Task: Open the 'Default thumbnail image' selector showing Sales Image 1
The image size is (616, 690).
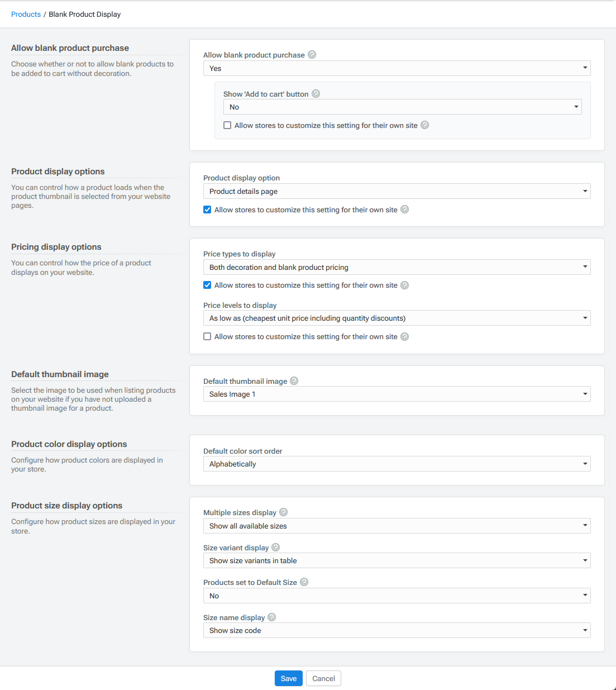Action: click(x=397, y=394)
